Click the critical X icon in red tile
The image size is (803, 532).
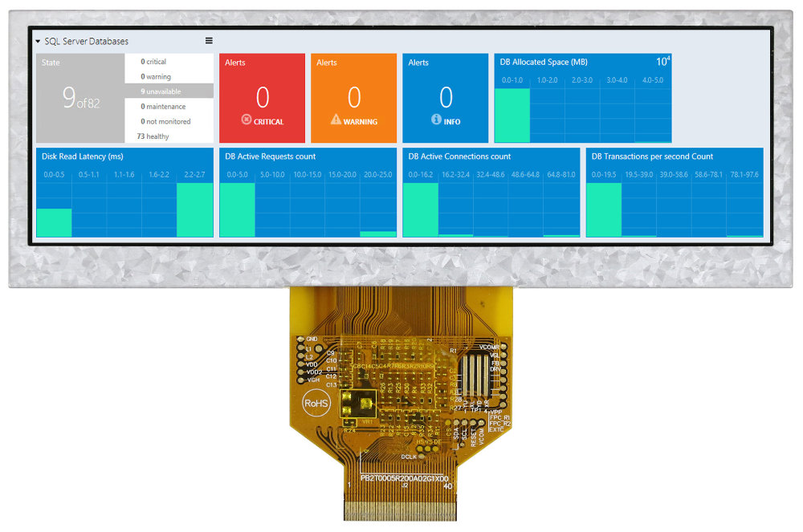pyautogui.click(x=247, y=120)
